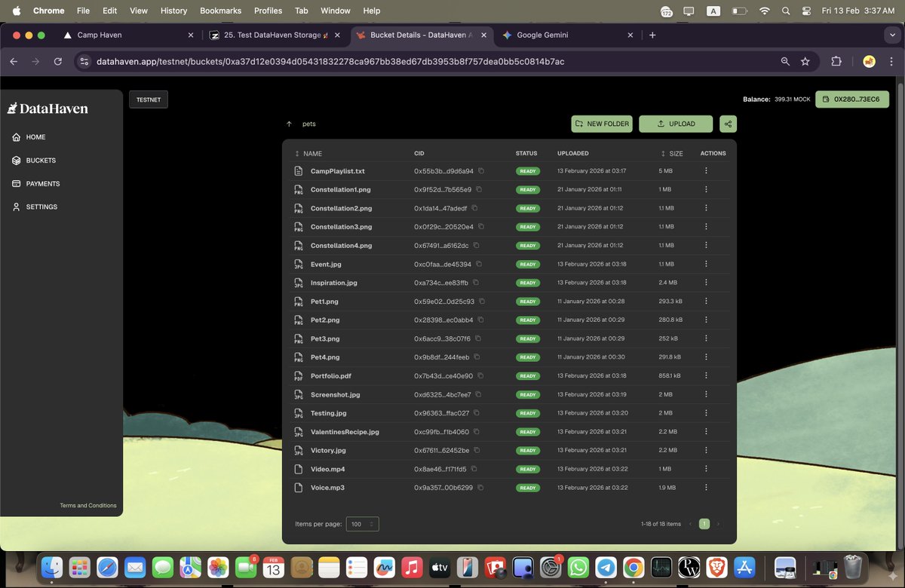Bookmark this page with the star icon
The width and height of the screenshot is (905, 588).
tap(805, 62)
